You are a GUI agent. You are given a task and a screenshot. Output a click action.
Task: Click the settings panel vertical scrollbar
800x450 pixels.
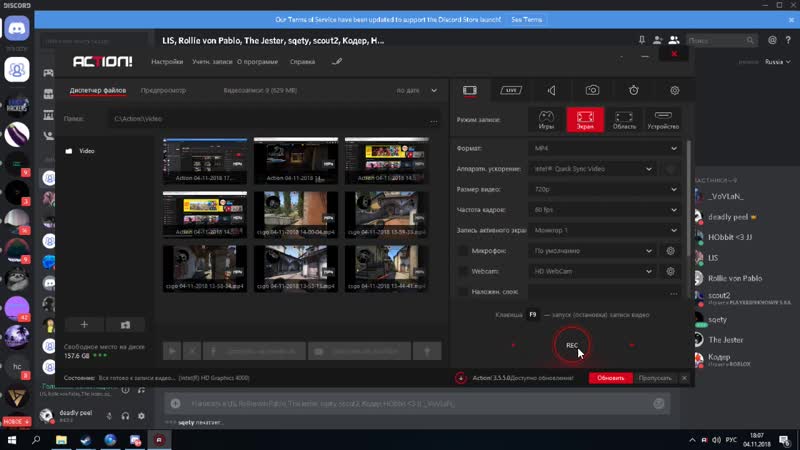pyautogui.click(x=689, y=199)
